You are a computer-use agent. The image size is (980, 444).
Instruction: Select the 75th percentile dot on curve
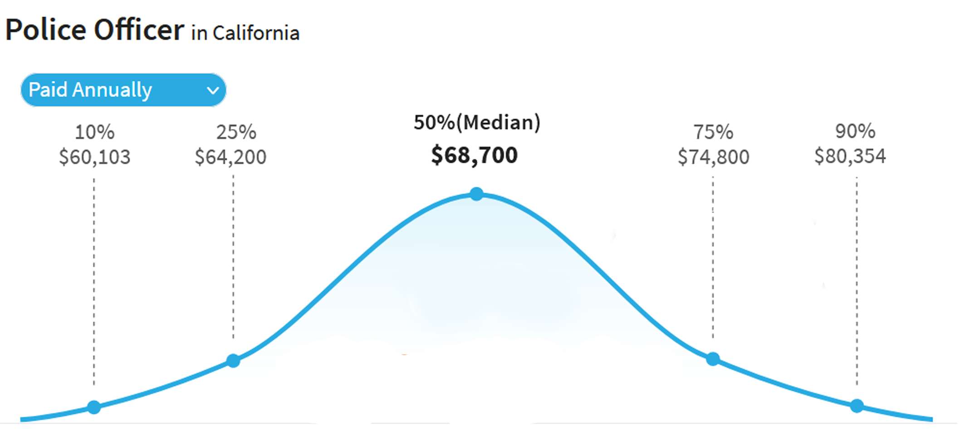713,359
